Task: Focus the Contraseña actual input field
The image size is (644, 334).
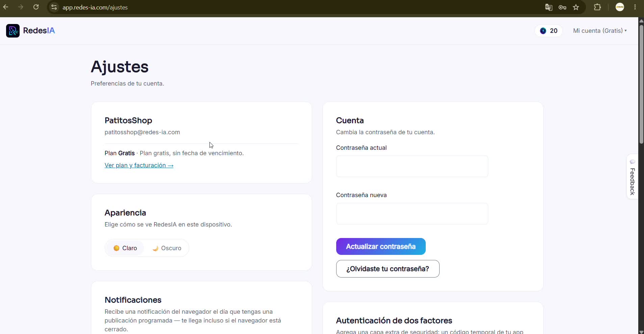Action: click(x=412, y=166)
